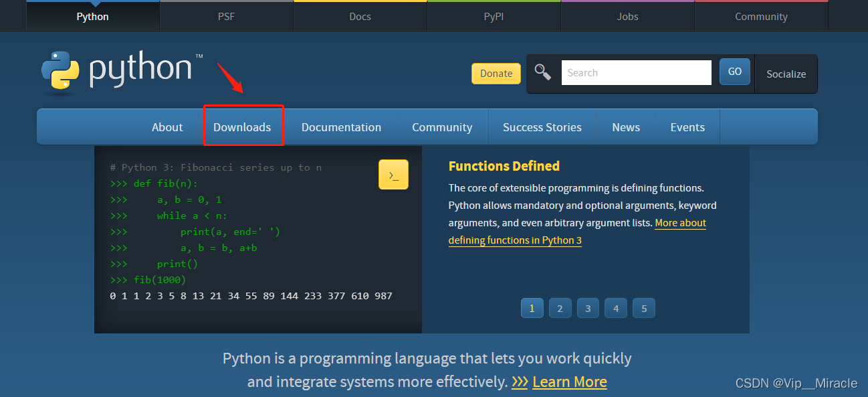Open the Documentation navigation menu
This screenshot has width=868, height=397.
click(342, 127)
